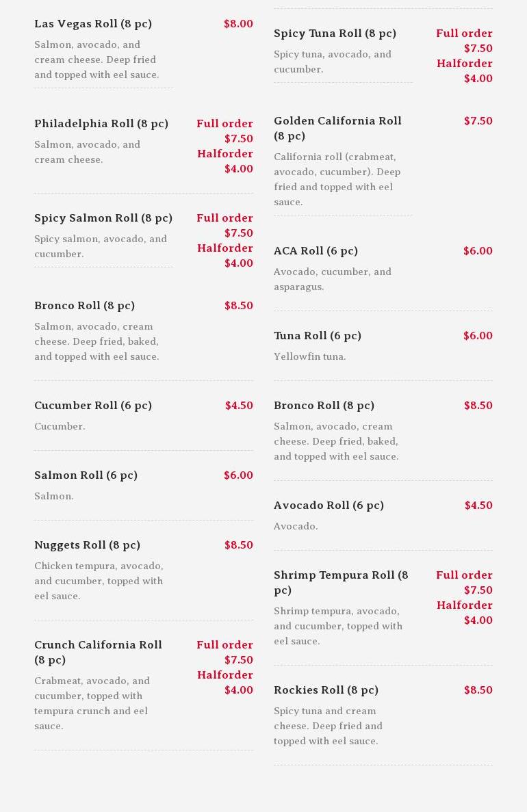Viewport: 527px width, 812px height.
Task: Click the $8.00 price of Las Vegas Roll
Action: point(238,24)
